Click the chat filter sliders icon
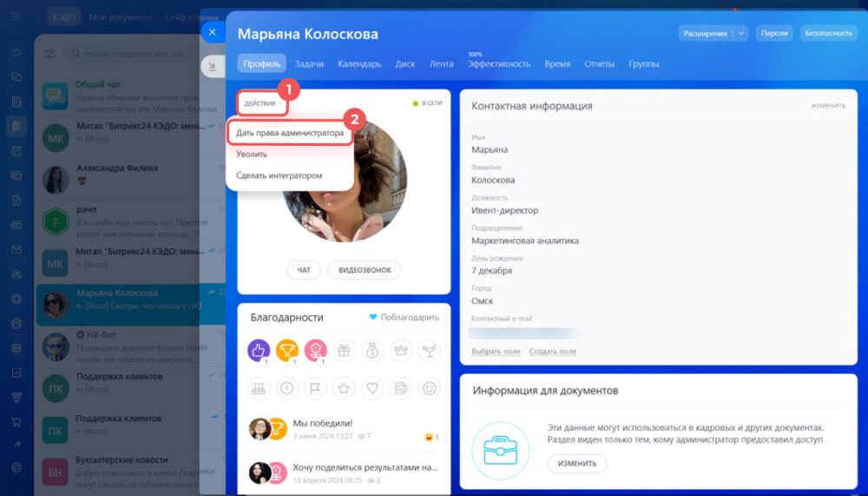This screenshot has height=496, width=868. [50, 54]
